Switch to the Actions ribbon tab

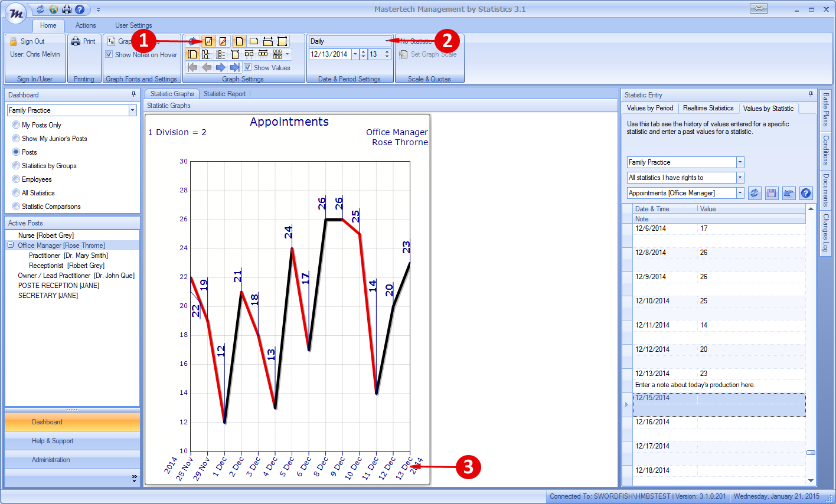click(x=86, y=25)
